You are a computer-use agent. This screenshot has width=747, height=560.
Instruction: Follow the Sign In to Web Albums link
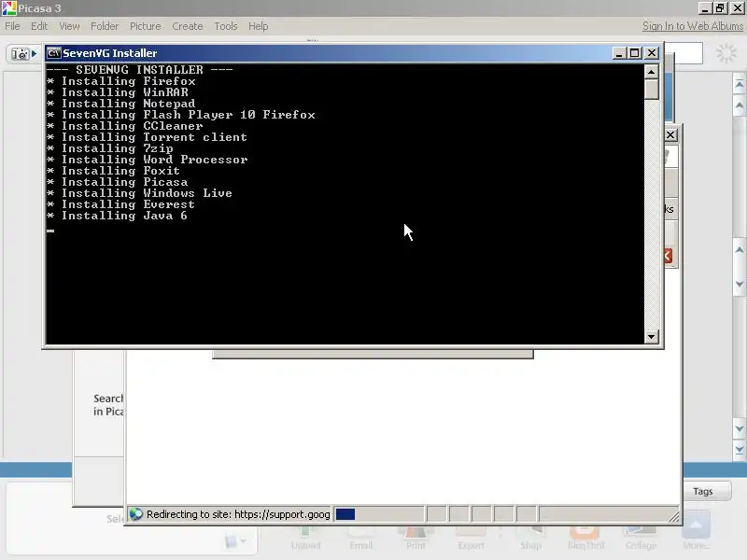click(693, 26)
